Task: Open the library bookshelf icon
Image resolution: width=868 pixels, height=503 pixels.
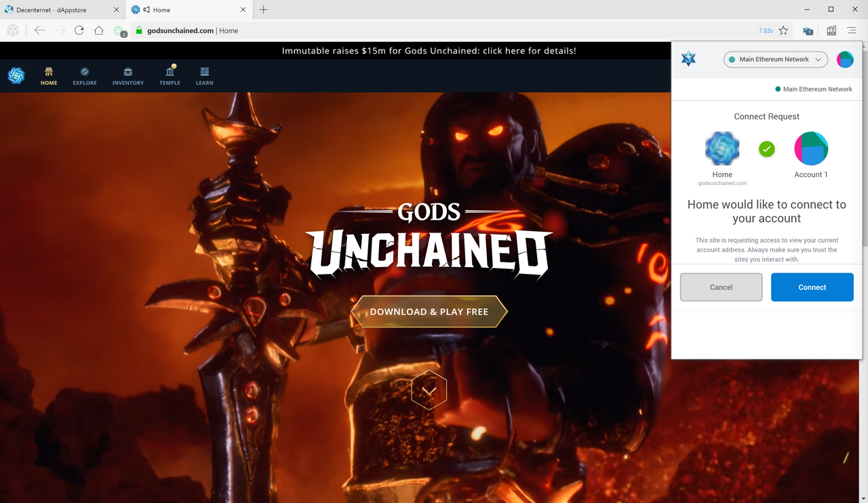Action: point(831,31)
